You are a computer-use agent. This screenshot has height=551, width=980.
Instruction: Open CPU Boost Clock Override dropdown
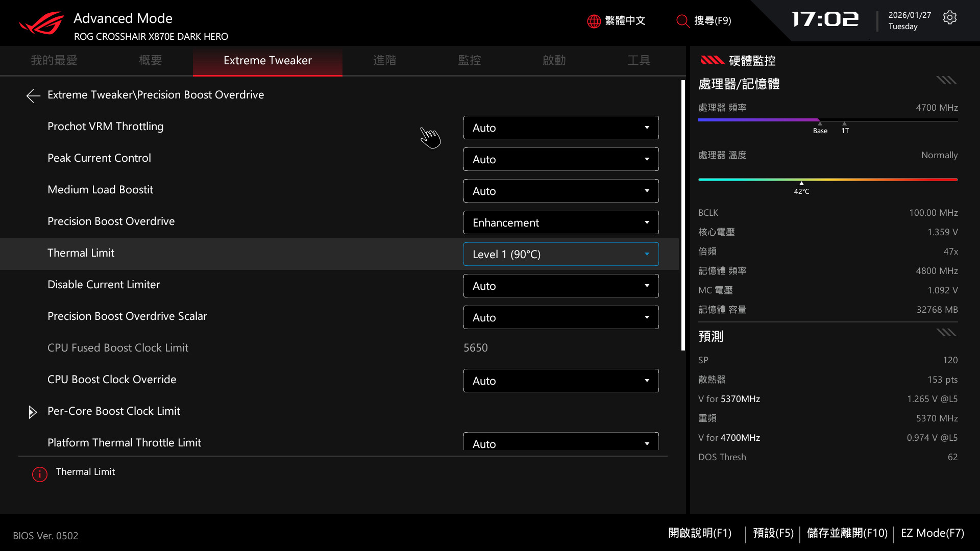(560, 381)
